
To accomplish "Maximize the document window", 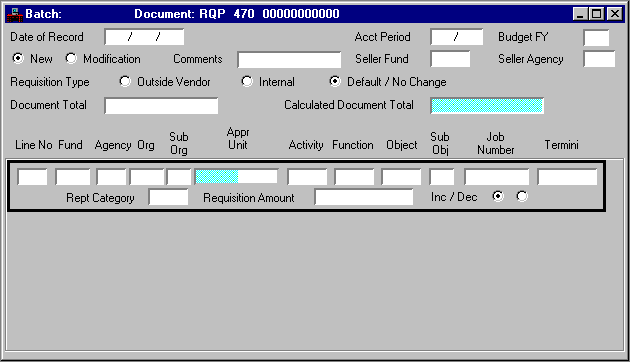I will click(x=597, y=14).
